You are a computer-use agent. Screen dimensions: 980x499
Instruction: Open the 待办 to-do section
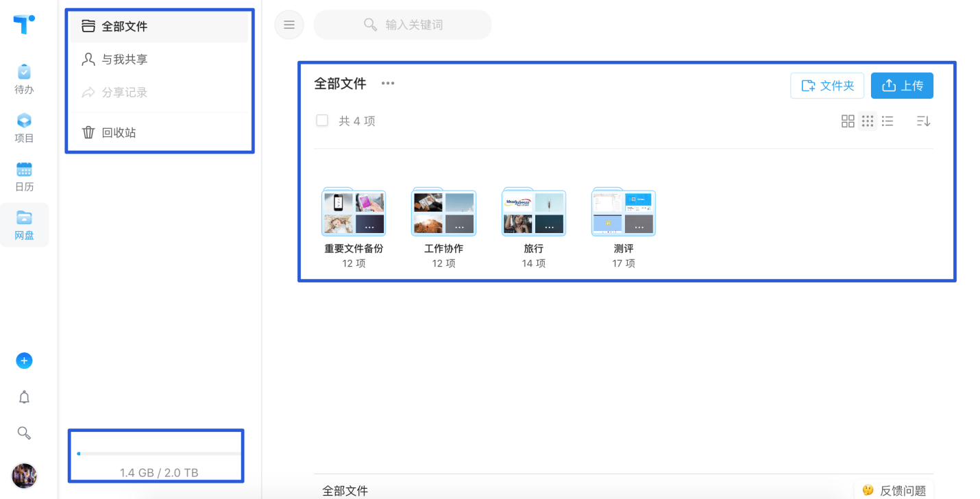click(x=24, y=79)
